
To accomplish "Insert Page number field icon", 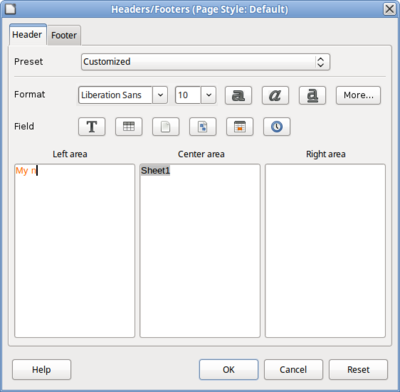I will (x=166, y=127).
